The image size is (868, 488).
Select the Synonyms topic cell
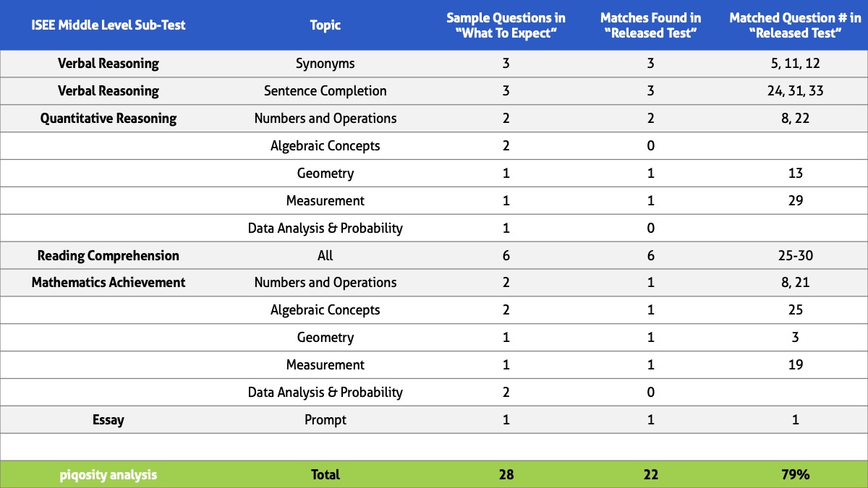tap(325, 64)
